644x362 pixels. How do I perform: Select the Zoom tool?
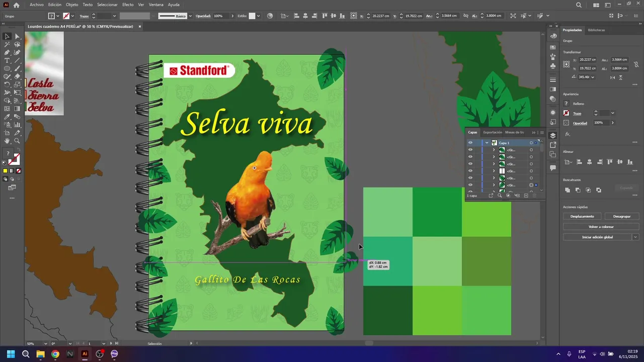coord(17,141)
